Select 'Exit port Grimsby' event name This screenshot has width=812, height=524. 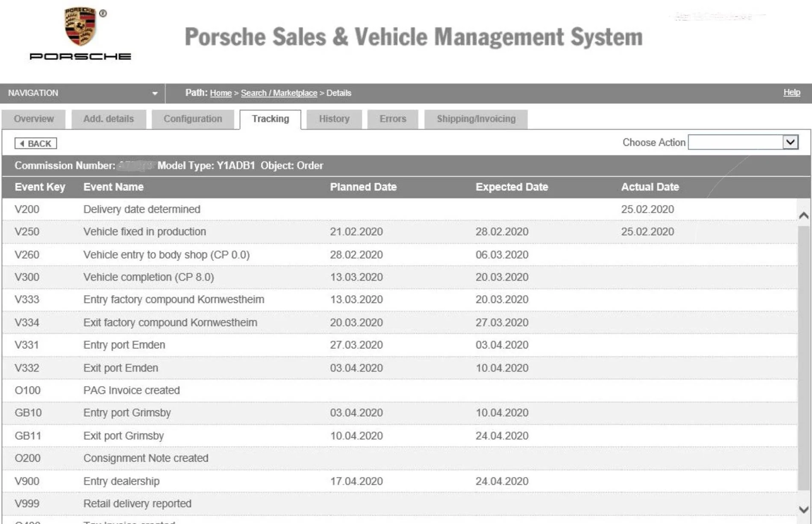coord(124,436)
